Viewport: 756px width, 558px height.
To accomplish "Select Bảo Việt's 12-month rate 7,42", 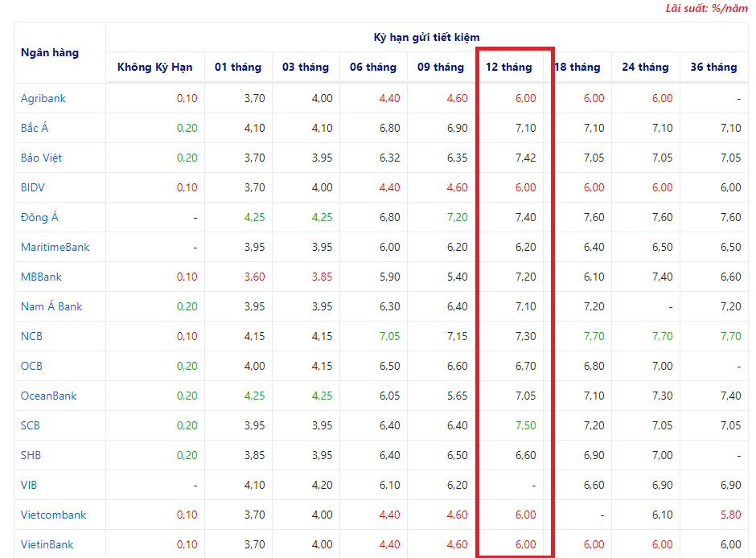I will (525, 158).
